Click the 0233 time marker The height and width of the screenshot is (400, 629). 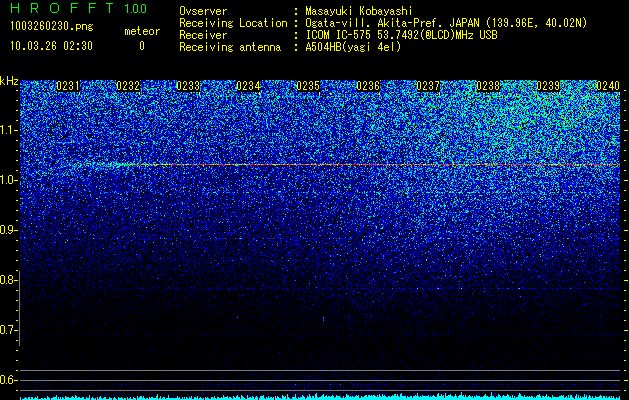tap(188, 86)
